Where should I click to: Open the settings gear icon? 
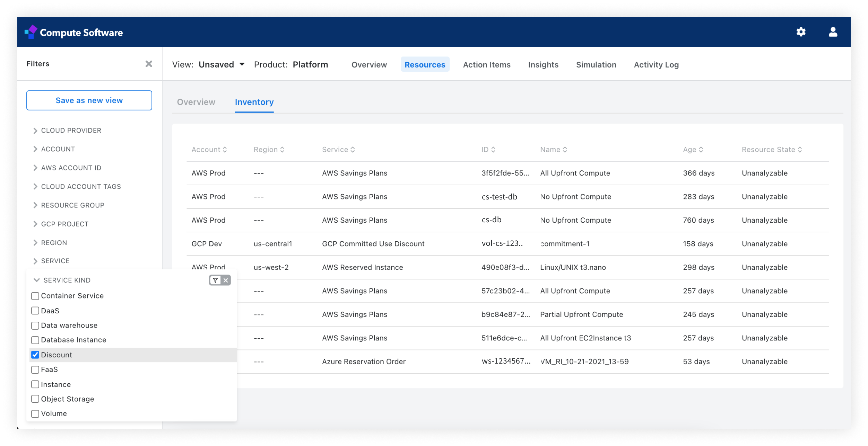801,32
